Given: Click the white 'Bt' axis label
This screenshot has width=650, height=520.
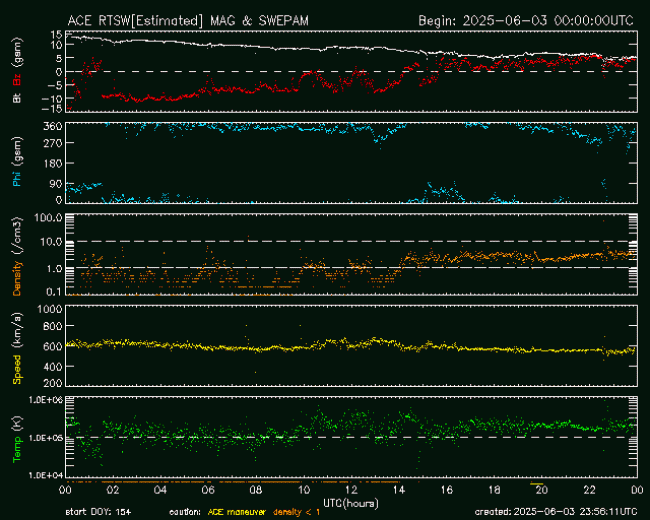Looking at the screenshot, I should point(17,98).
